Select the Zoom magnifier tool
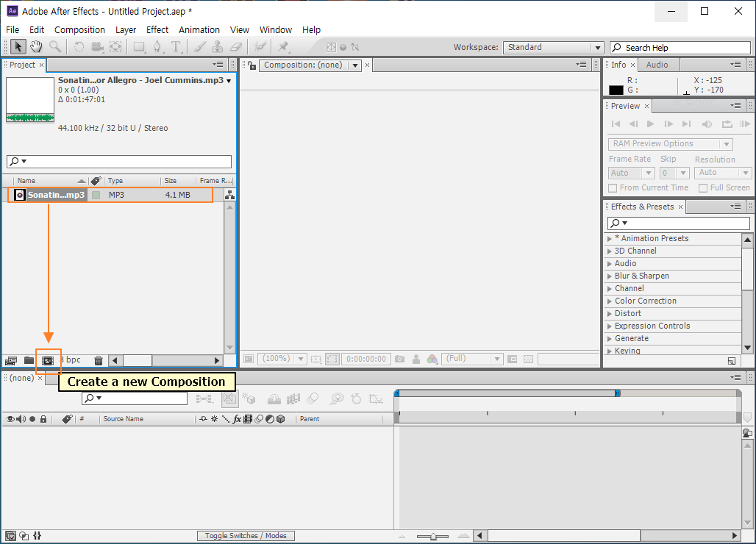756x544 pixels. click(x=55, y=47)
